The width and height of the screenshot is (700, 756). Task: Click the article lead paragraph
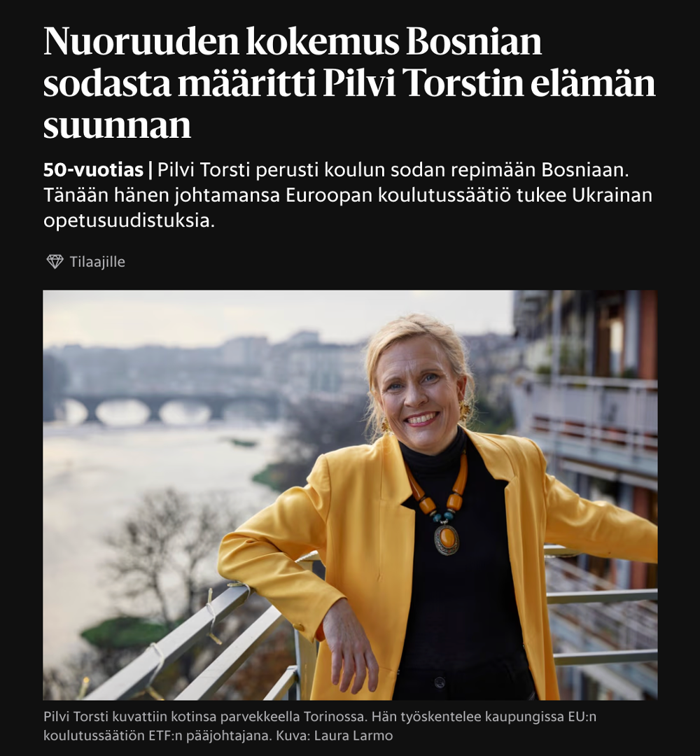pyautogui.click(x=348, y=195)
